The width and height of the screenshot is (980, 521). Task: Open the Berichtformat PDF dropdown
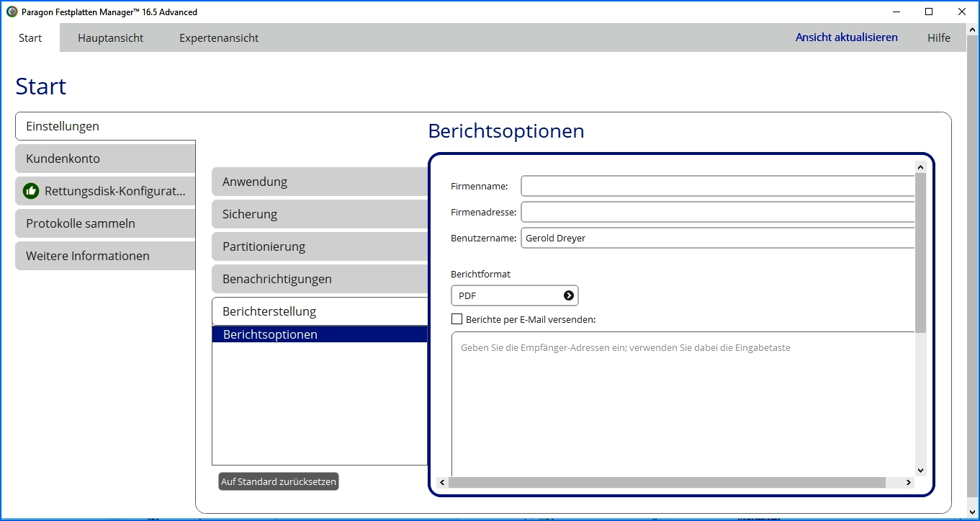click(x=514, y=295)
